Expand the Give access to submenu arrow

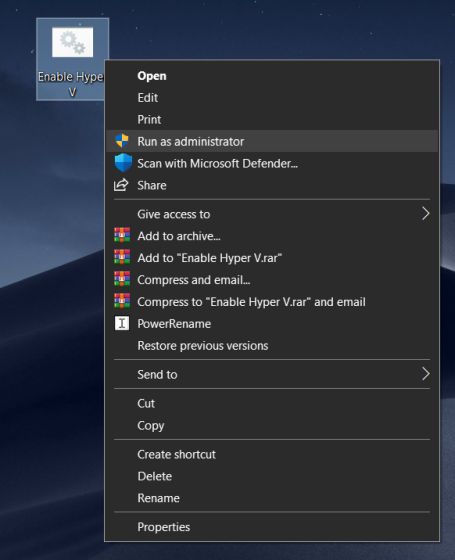[x=425, y=214]
